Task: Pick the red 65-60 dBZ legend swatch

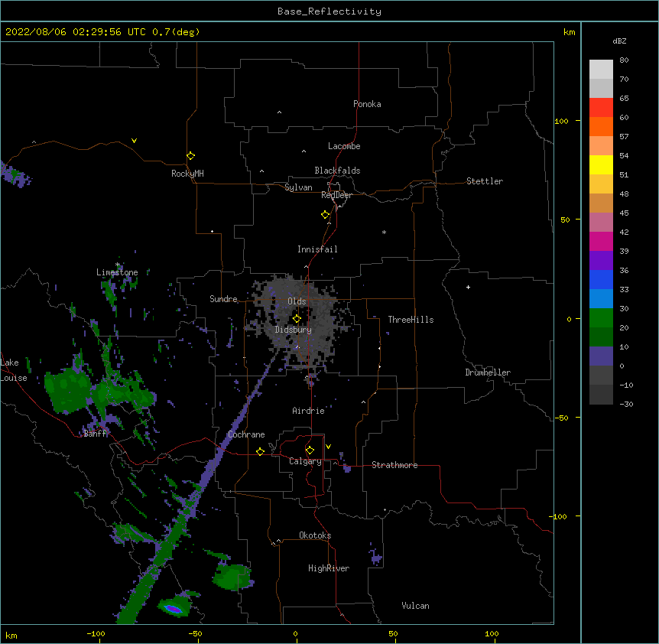Action: 601,108
